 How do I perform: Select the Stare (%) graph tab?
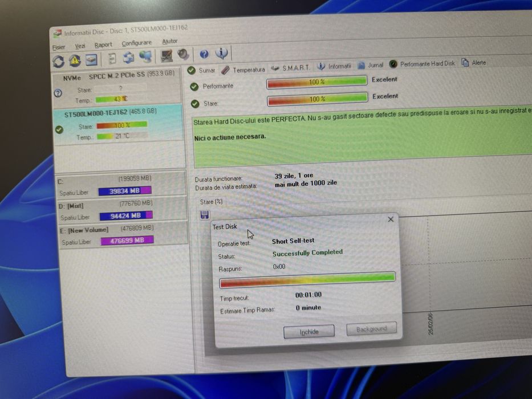(x=211, y=202)
